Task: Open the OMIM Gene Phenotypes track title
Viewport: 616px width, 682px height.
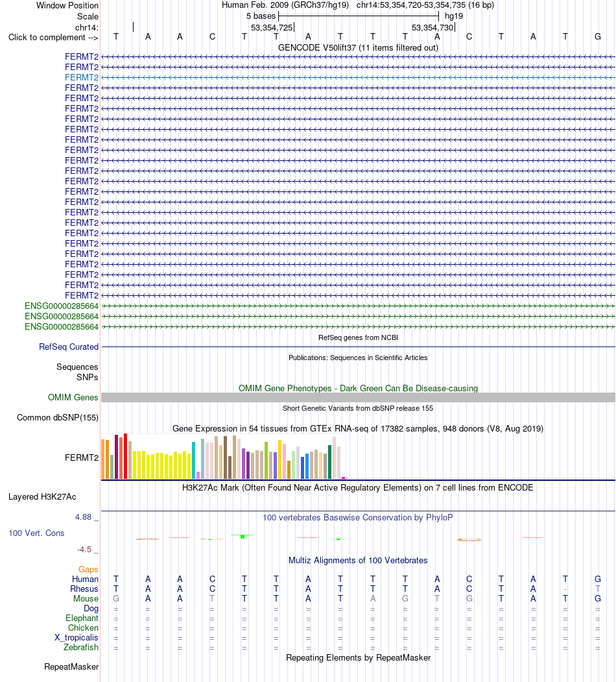Action: 358,388
